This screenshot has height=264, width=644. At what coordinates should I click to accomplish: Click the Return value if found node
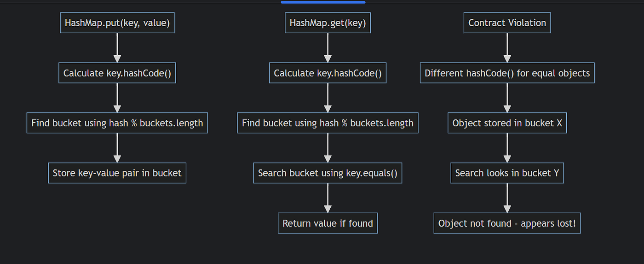(328, 223)
